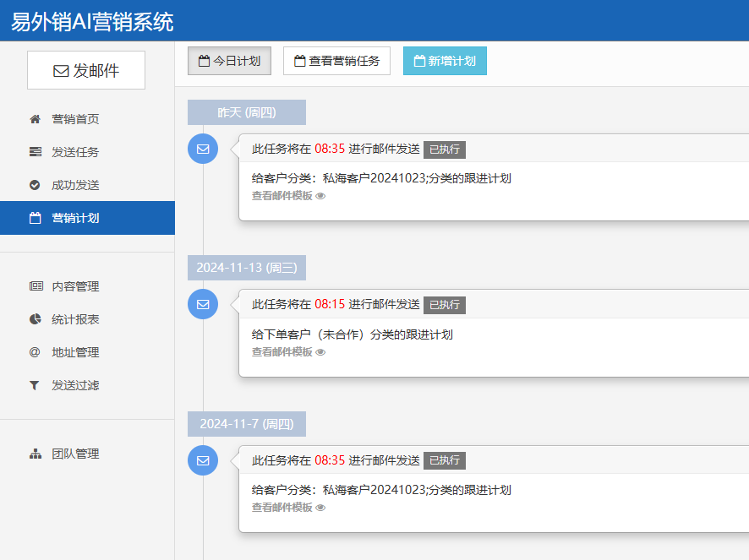The width and height of the screenshot is (749, 560).
Task: Click the 08:15 time in 2024-11-13 task
Action: 330,304
